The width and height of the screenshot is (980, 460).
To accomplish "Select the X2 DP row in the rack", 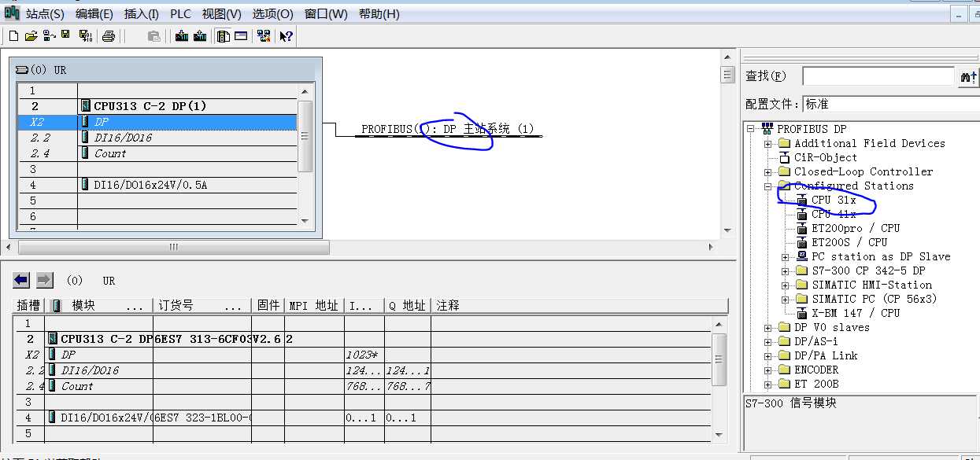I will coord(157,122).
